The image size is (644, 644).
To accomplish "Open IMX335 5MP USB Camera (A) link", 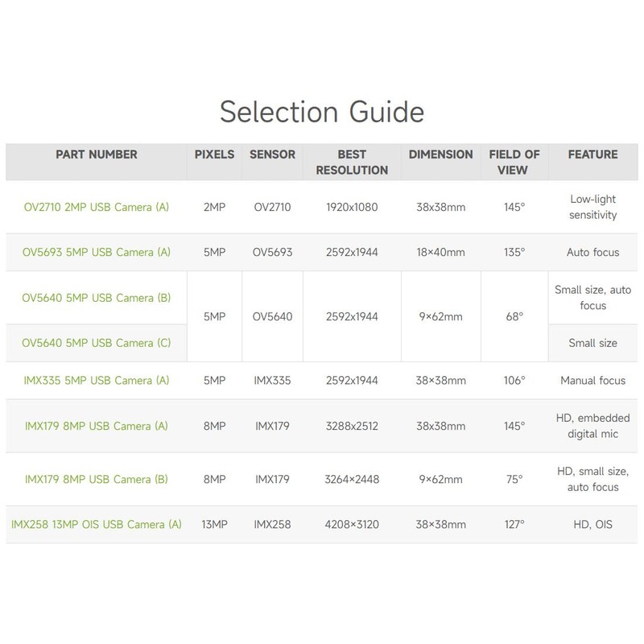I will pos(97,380).
